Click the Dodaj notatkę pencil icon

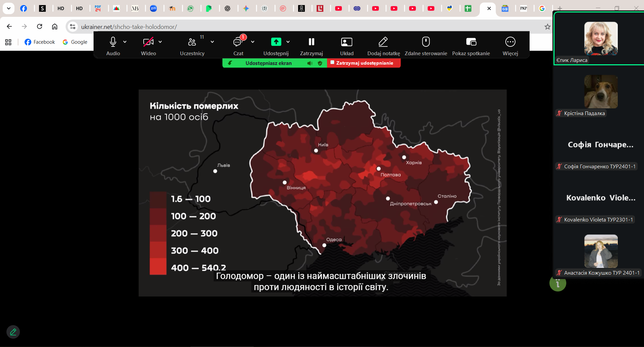pyautogui.click(x=383, y=42)
